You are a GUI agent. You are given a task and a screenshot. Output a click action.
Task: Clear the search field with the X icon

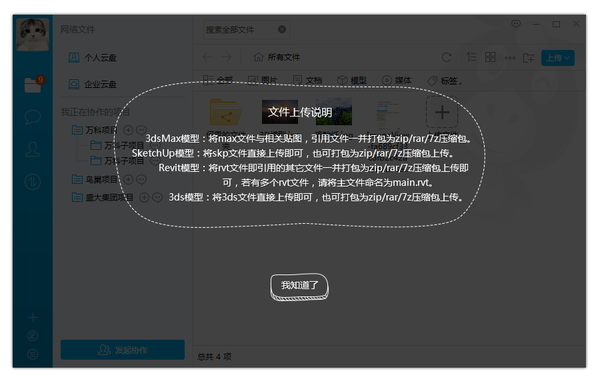tap(282, 29)
